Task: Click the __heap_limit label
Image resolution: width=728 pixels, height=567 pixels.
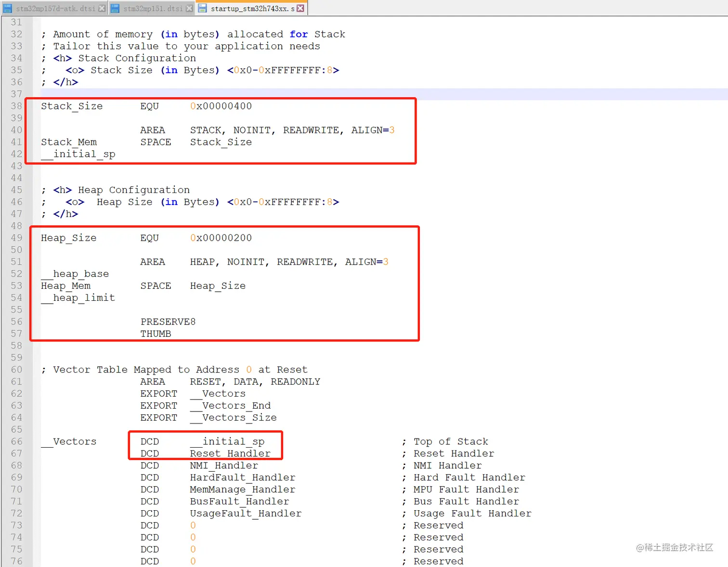Action: tap(78, 298)
